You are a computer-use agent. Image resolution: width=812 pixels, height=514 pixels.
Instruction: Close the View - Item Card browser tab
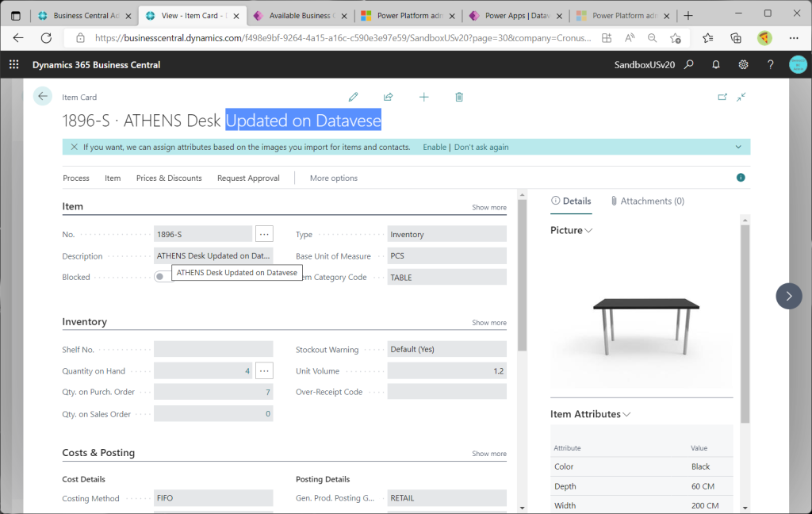pos(236,16)
